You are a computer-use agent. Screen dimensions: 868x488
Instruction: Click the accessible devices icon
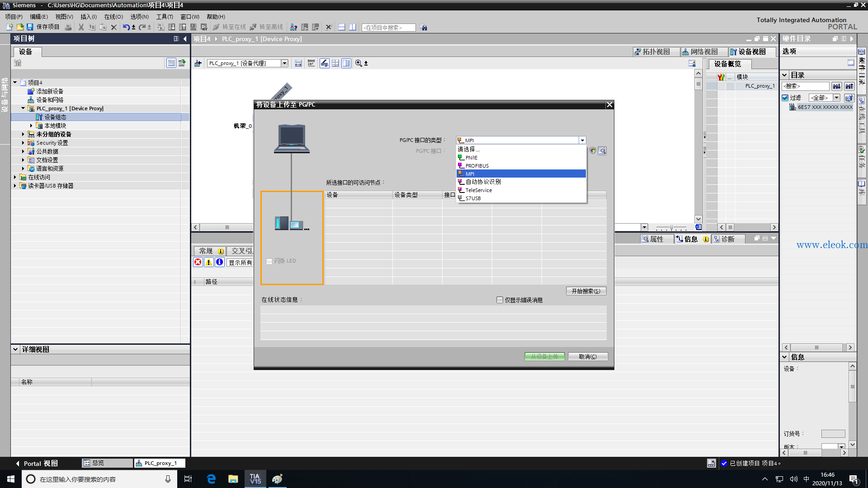293,27
